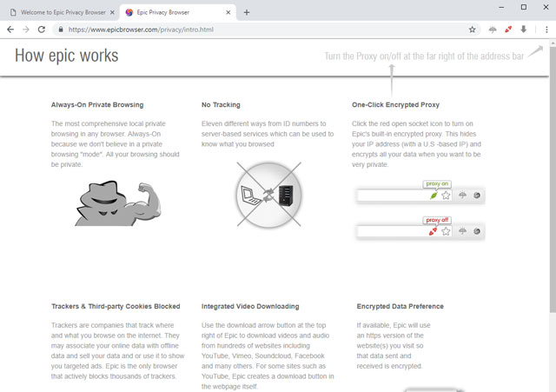The height and width of the screenshot is (392, 556).
Task: Select the Epic Privacy Browser tab
Action: (x=178, y=12)
